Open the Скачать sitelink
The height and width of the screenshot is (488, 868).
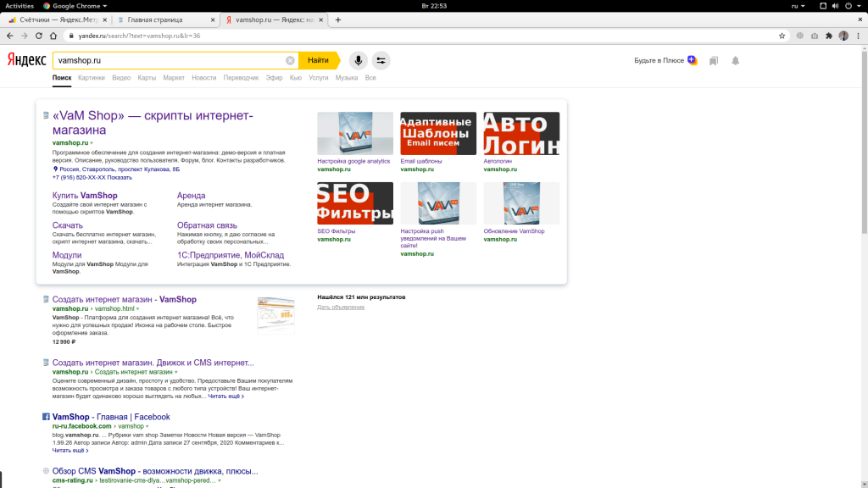68,225
